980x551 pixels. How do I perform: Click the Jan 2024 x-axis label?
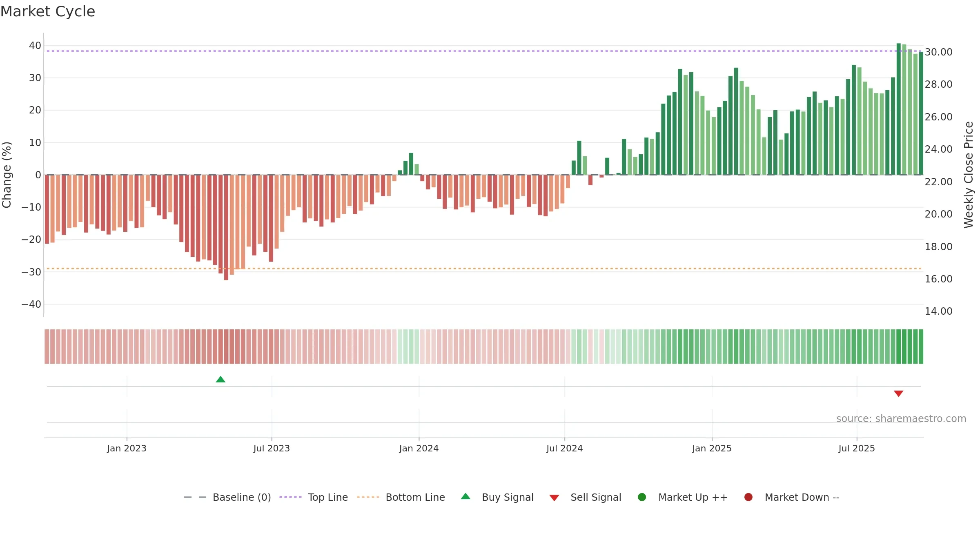[x=419, y=448]
